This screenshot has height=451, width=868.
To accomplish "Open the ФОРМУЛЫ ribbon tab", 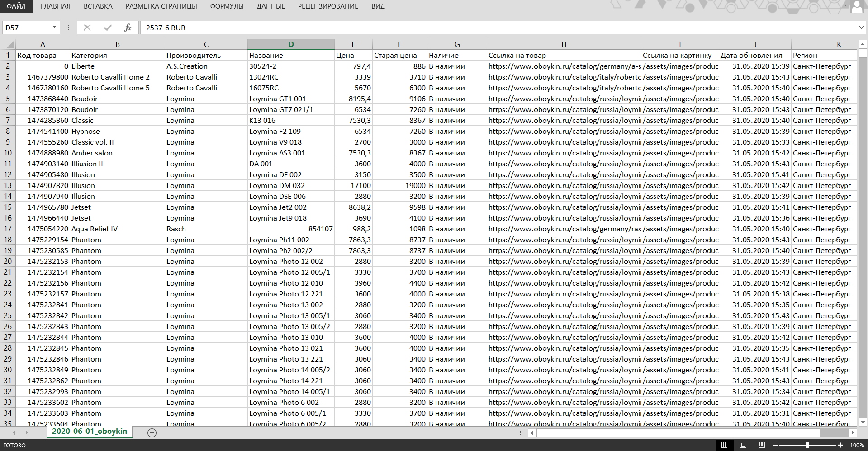I will [x=227, y=6].
